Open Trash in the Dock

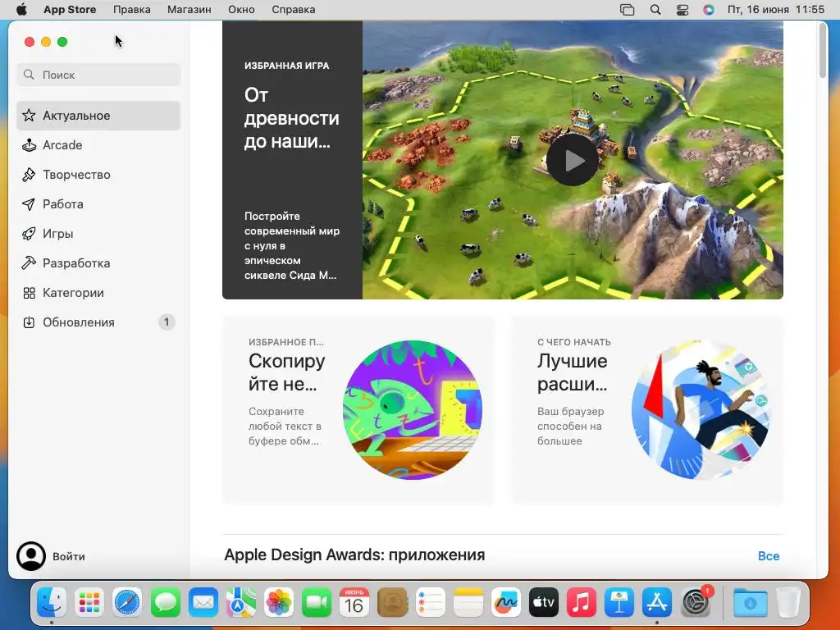click(x=788, y=603)
